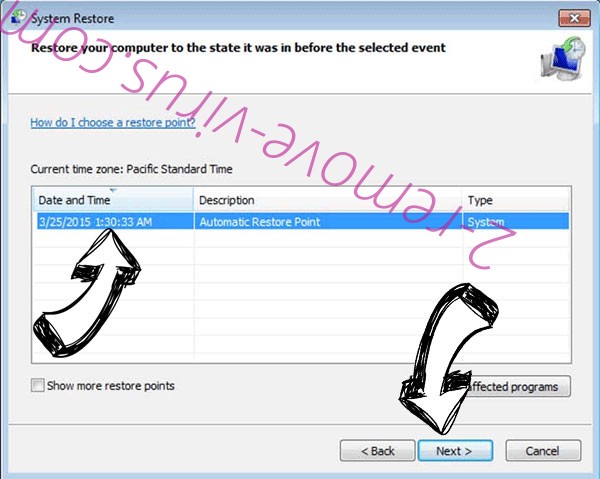The height and width of the screenshot is (479, 600).
Task: Click the sort arrow above Date and Time
Action: coord(113,190)
